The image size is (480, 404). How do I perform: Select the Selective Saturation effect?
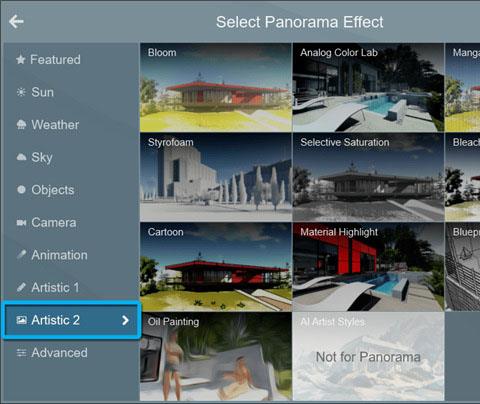coord(368,177)
